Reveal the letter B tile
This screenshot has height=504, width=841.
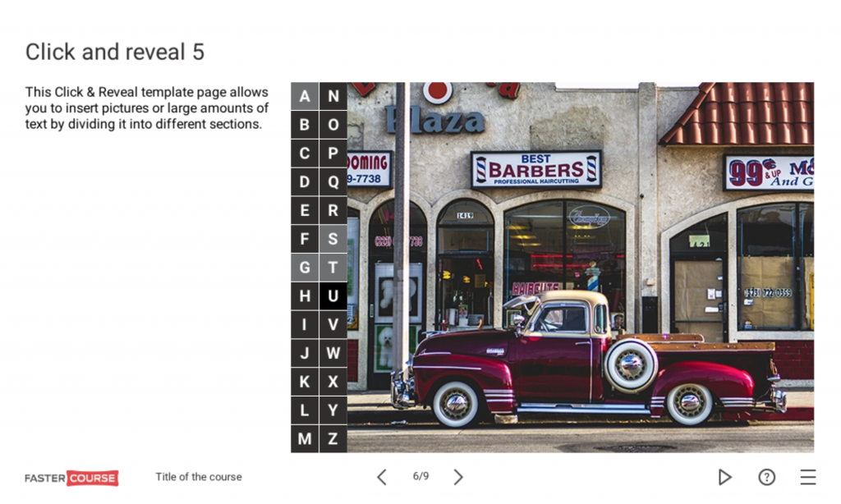(304, 125)
